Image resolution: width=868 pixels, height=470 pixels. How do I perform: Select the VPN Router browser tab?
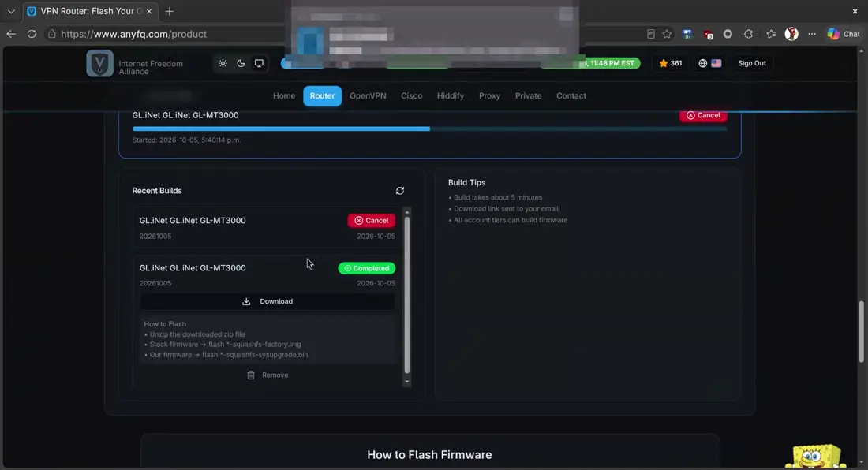pos(90,11)
